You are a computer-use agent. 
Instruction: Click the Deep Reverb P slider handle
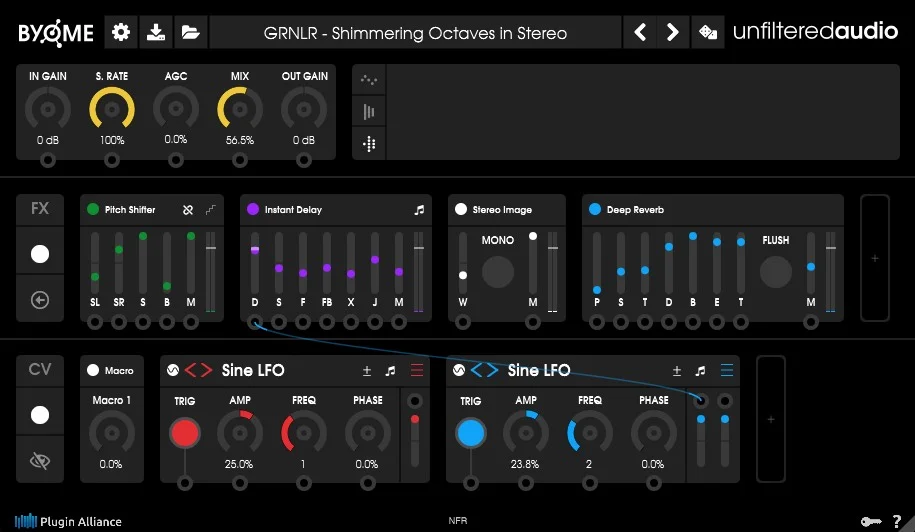click(597, 289)
